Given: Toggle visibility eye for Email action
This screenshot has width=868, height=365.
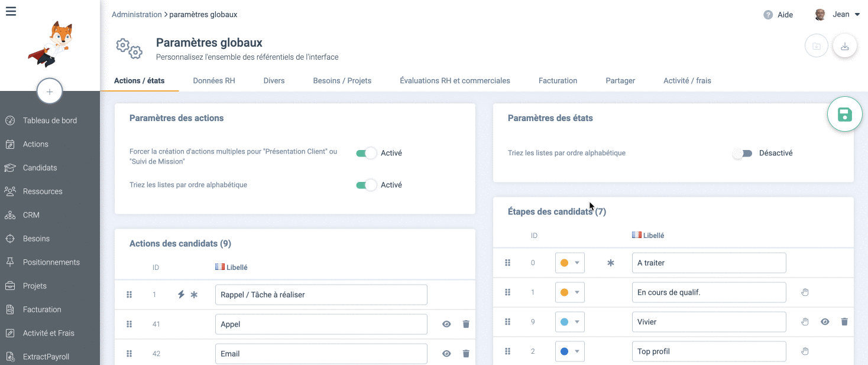Looking at the screenshot, I should coord(446,354).
